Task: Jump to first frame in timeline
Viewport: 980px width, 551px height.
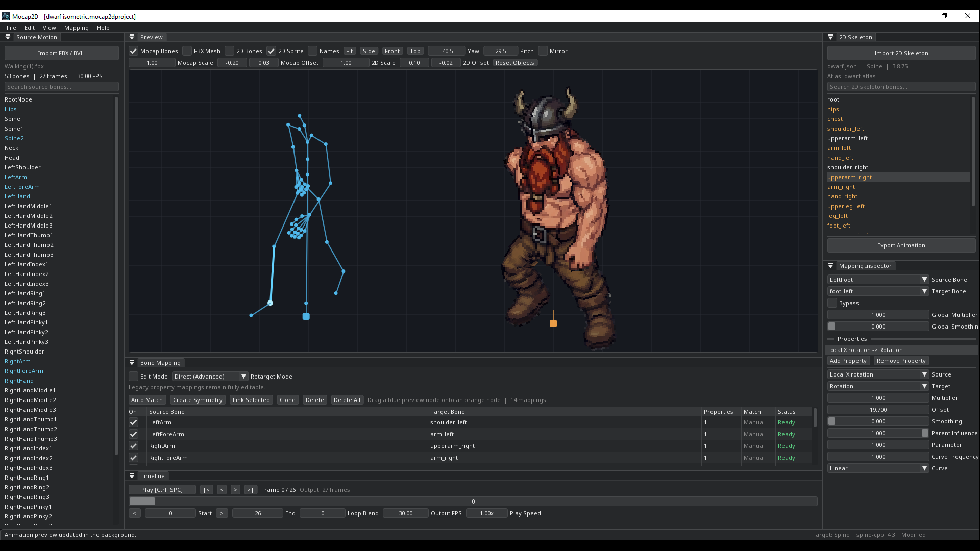Action: point(207,490)
